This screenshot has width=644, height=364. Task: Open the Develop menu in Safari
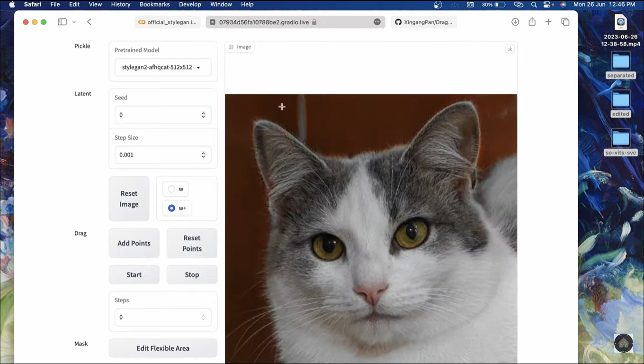tap(190, 4)
